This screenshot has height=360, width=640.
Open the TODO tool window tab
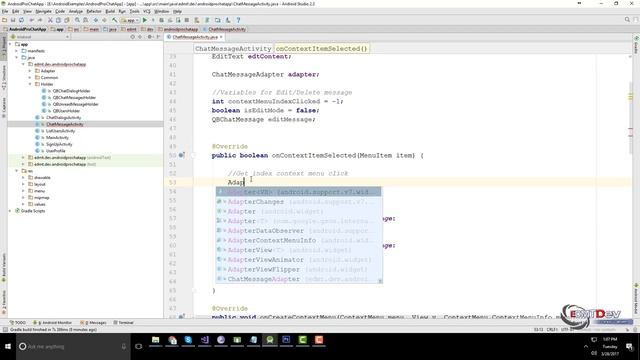coord(18,322)
